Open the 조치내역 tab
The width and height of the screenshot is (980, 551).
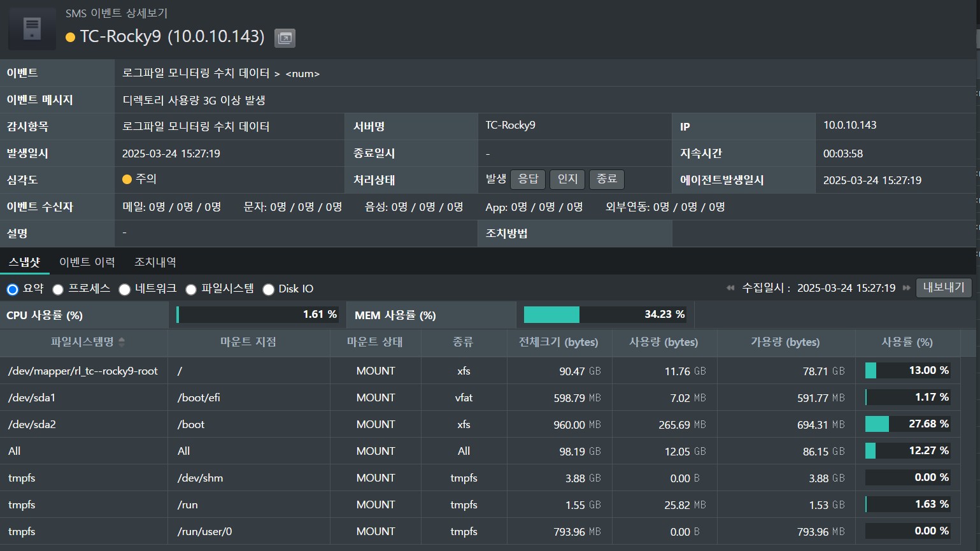(x=155, y=262)
